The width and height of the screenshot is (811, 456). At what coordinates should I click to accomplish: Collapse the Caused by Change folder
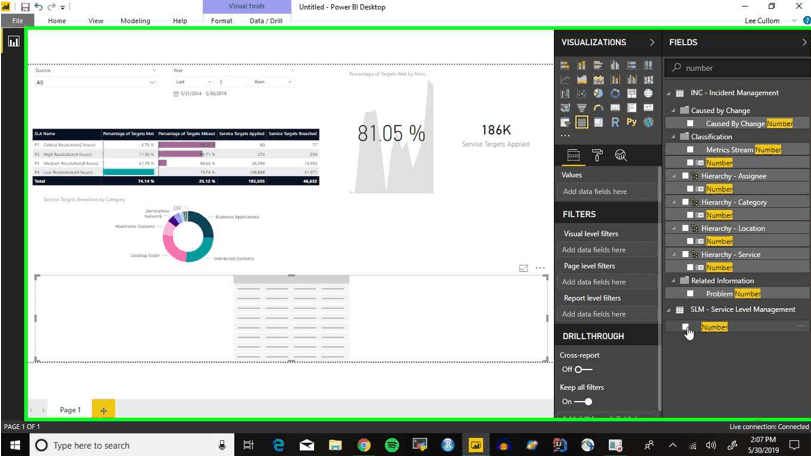[673, 111]
